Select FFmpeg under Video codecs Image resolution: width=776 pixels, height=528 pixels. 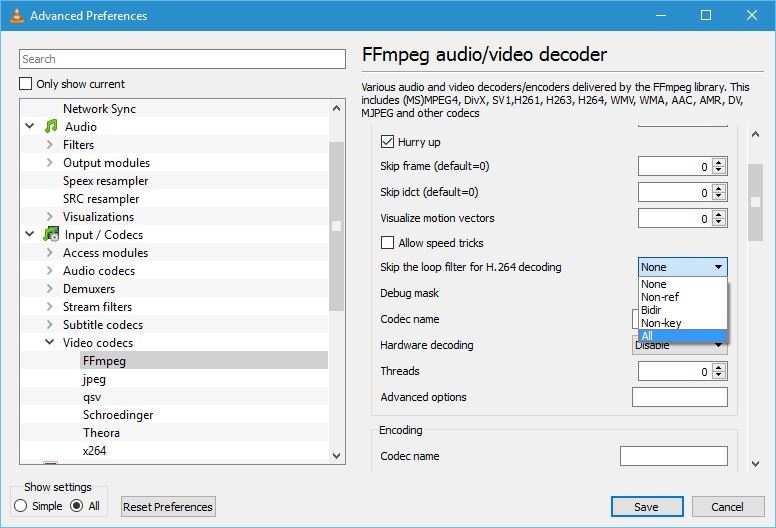tap(104, 361)
